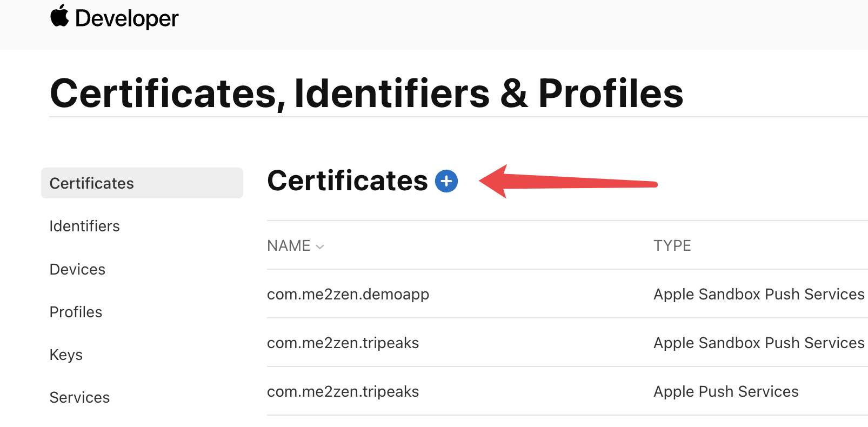Click the TYPE column header
Image resolution: width=868 pixels, height=427 pixels.
672,246
